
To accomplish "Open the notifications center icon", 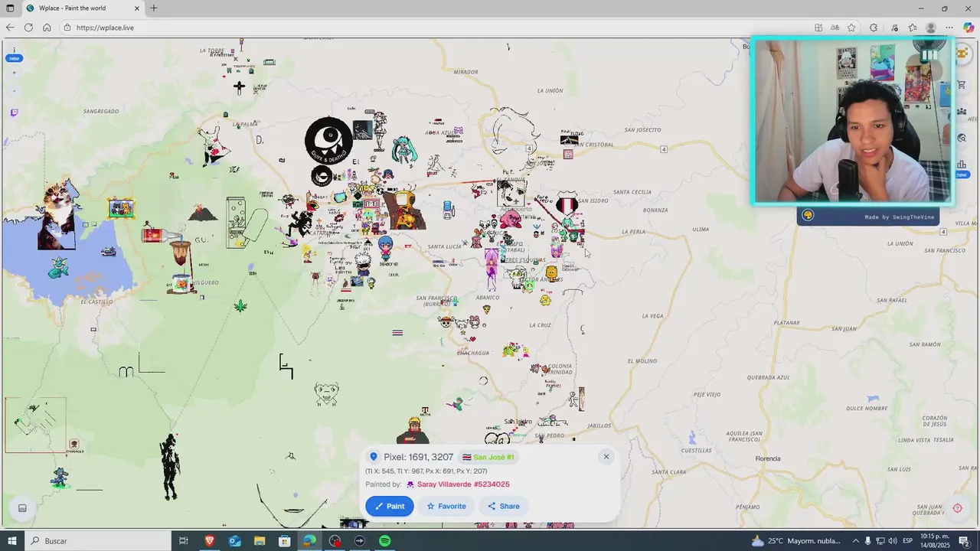I will point(964,541).
